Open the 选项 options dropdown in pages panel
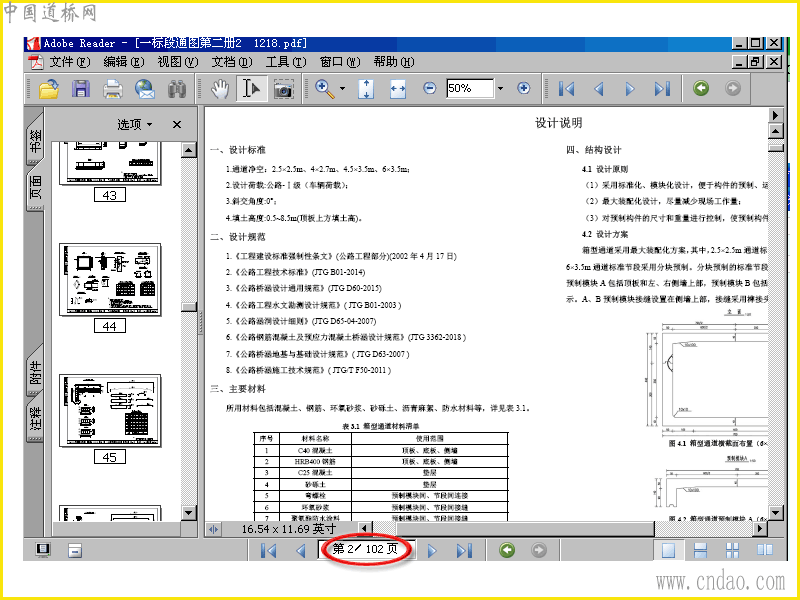 pos(135,124)
